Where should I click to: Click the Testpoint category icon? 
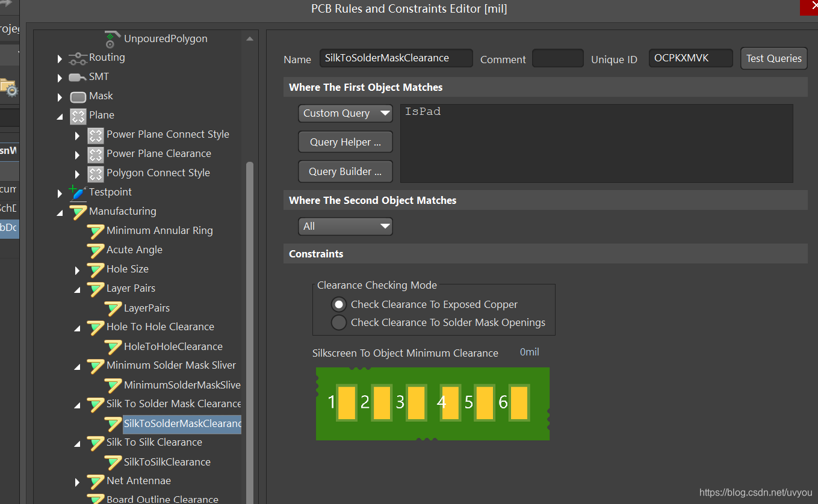78,192
